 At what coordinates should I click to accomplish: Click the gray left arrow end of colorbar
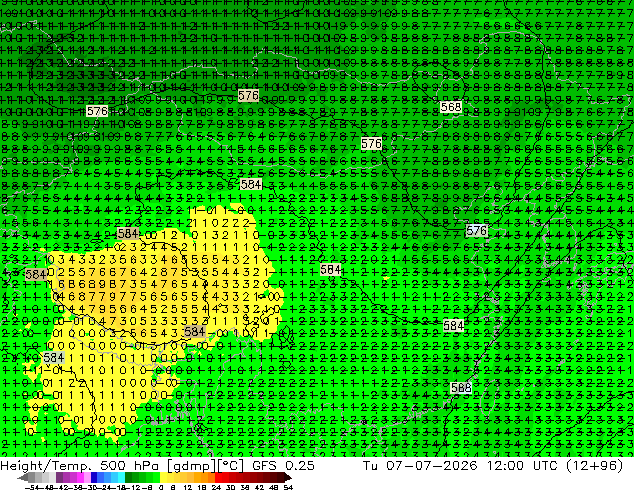[x=23, y=477]
